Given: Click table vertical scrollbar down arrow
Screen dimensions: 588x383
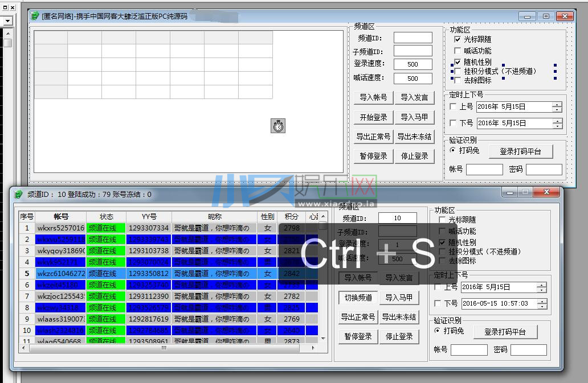Looking at the screenshot, I should click(x=323, y=339).
